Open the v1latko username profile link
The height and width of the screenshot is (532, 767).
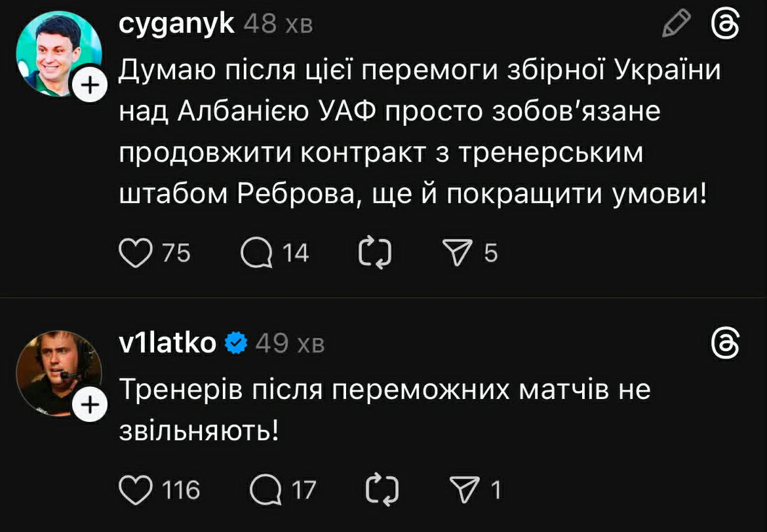pyautogui.click(x=168, y=343)
